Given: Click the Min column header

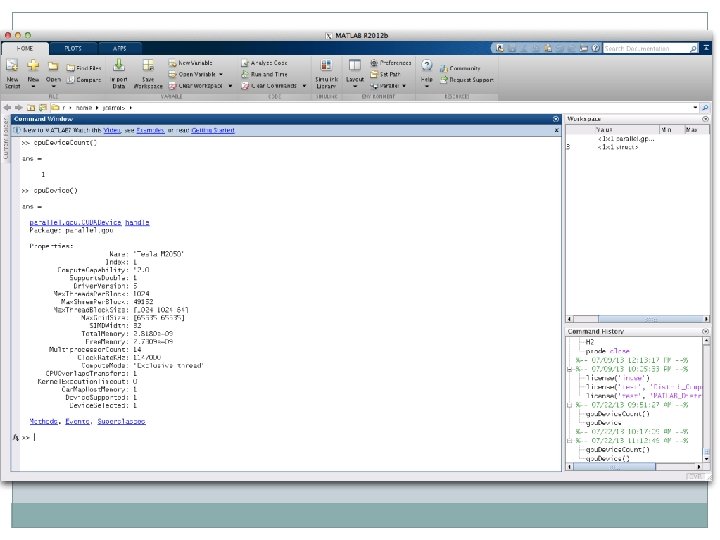Looking at the screenshot, I should (672, 130).
